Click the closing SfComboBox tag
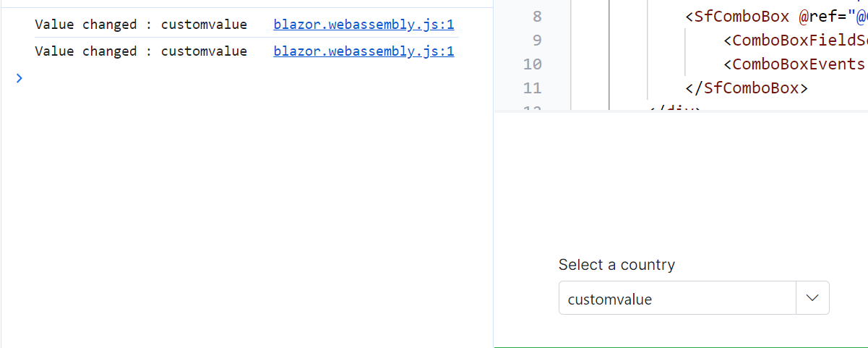The height and width of the screenshot is (348, 868). pos(751,88)
